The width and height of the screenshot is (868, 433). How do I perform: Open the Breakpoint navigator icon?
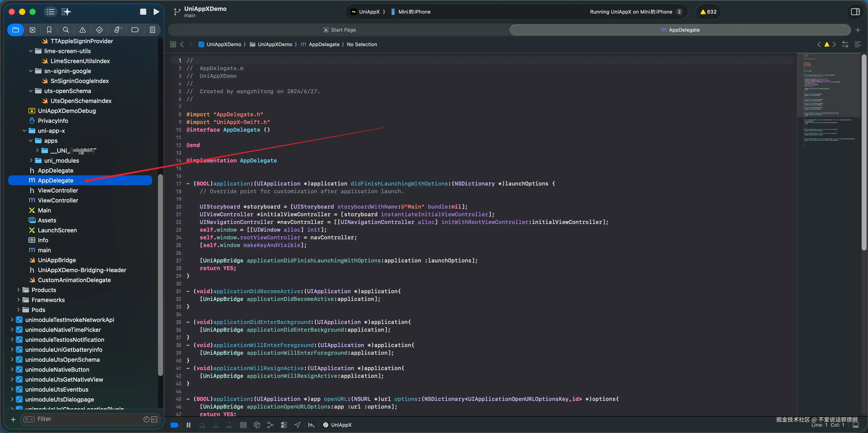click(135, 30)
